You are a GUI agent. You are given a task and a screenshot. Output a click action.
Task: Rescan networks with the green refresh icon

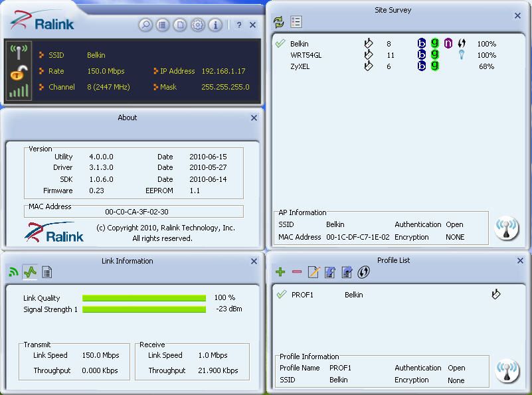tap(278, 21)
